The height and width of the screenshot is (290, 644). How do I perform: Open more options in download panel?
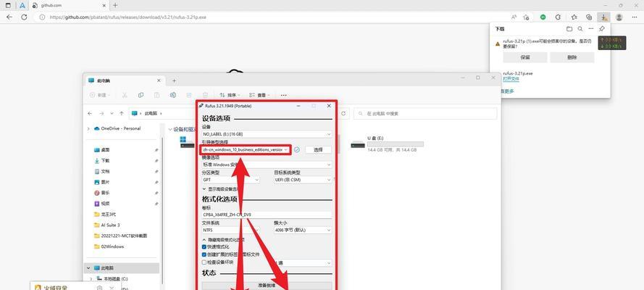[x=590, y=29]
